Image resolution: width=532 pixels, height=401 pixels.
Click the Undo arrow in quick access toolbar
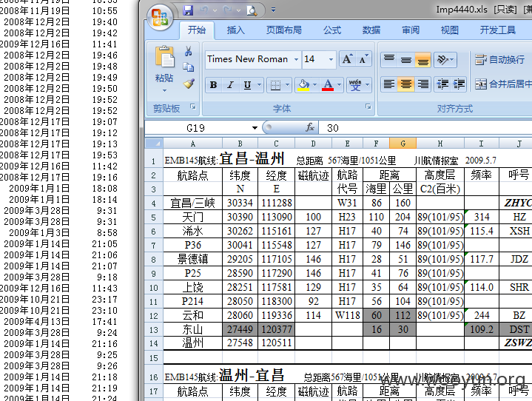[203, 10]
